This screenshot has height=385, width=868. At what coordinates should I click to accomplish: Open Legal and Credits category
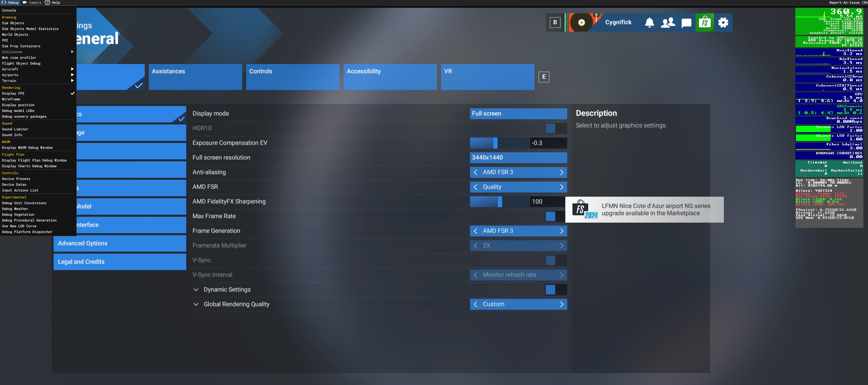tap(120, 262)
